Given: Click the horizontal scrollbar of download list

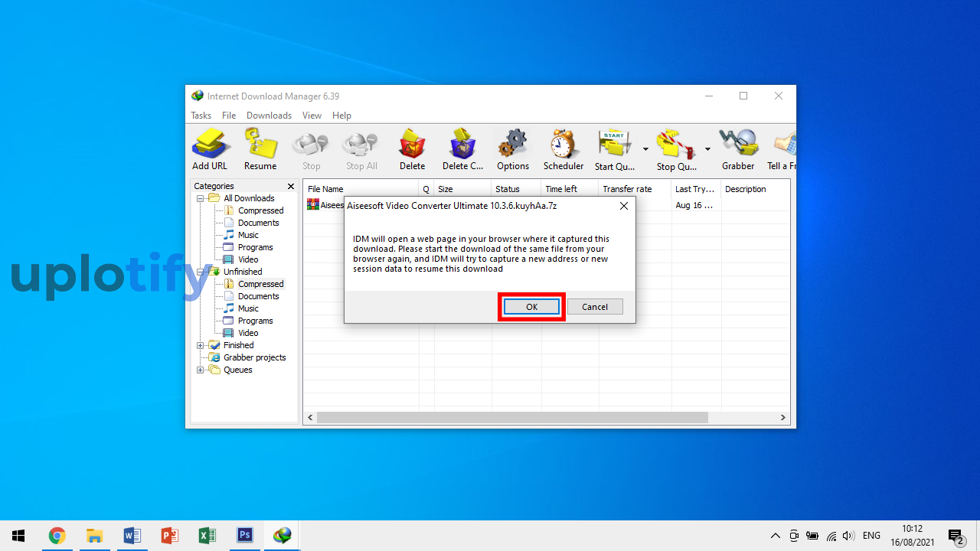Looking at the screenshot, I should pos(511,418).
